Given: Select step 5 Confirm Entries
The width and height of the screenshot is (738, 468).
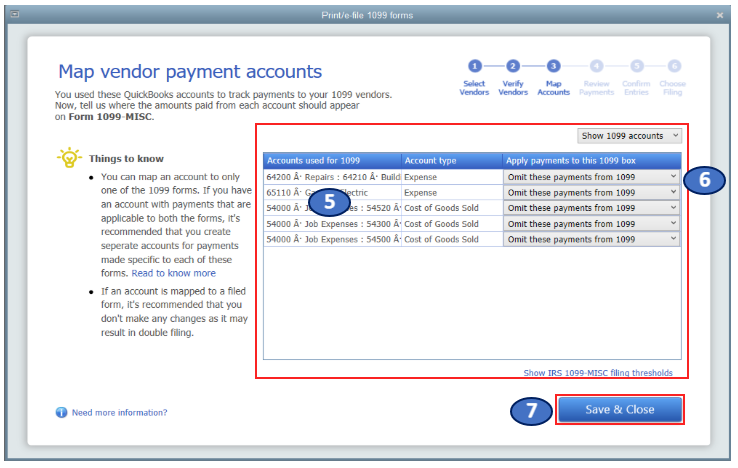Looking at the screenshot, I should click(x=636, y=78).
